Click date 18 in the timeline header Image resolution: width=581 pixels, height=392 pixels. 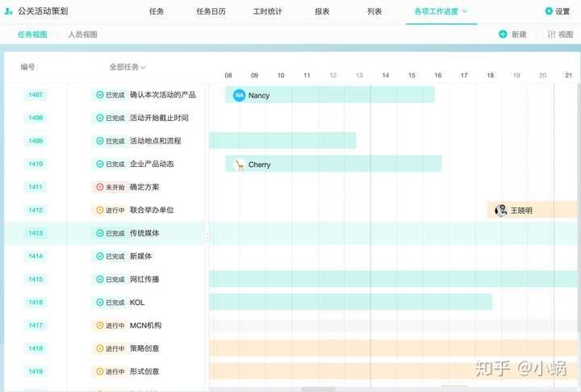490,75
